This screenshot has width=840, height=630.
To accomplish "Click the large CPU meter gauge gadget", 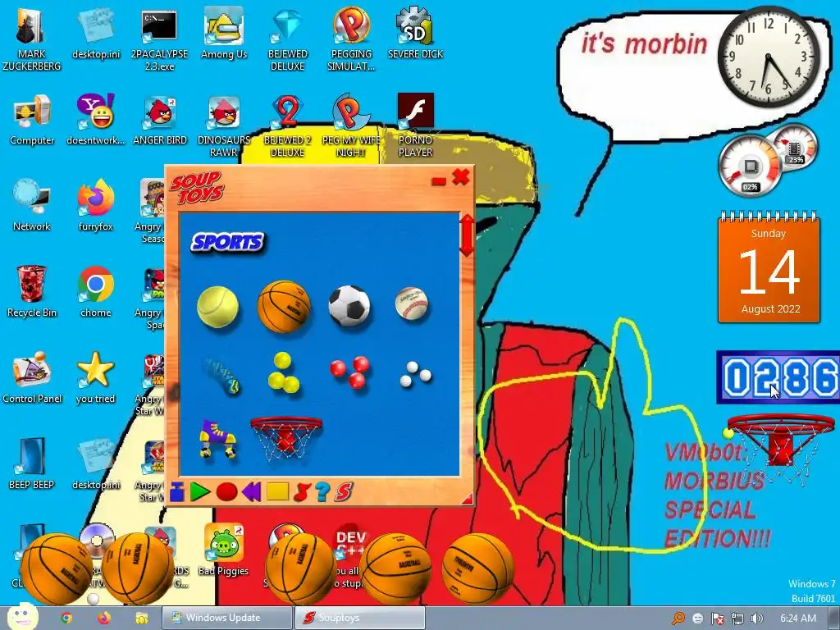I will [750, 167].
